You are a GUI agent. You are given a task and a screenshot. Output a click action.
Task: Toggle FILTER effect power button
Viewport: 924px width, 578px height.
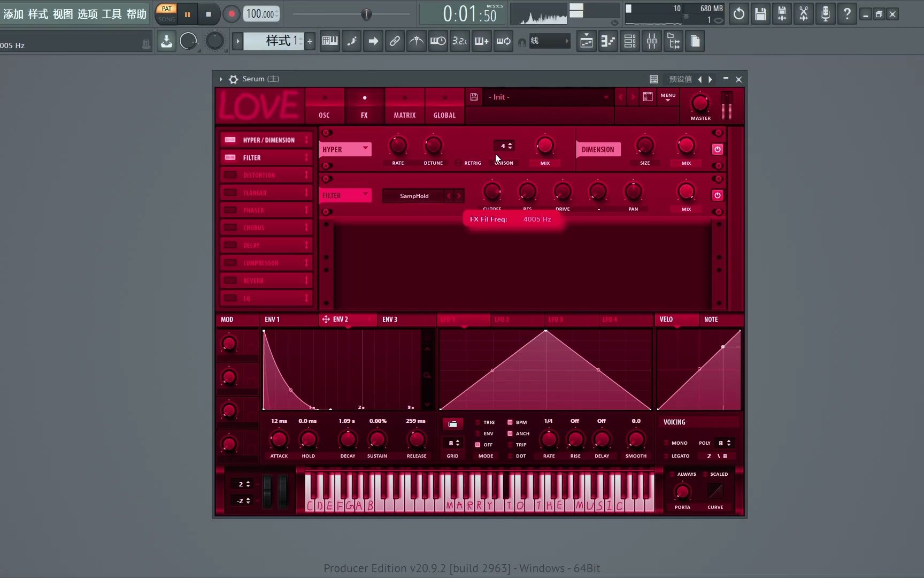(x=718, y=195)
